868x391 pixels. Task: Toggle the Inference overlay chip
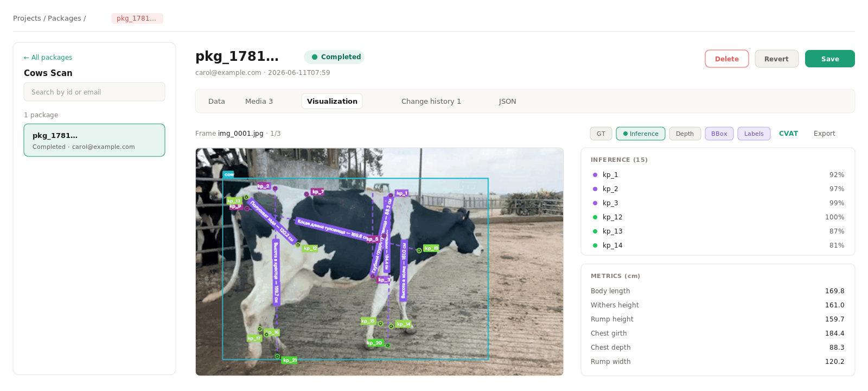click(641, 134)
